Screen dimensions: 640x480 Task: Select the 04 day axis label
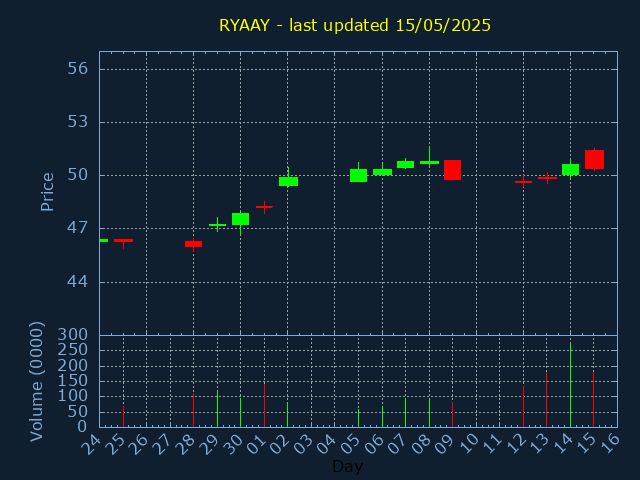pyautogui.click(x=327, y=444)
